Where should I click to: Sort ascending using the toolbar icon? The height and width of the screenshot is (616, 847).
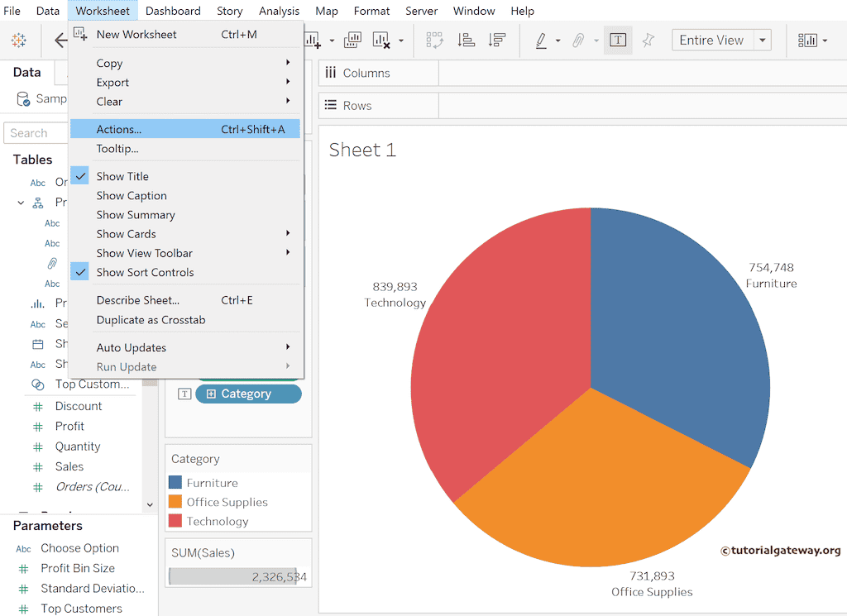pyautogui.click(x=466, y=40)
